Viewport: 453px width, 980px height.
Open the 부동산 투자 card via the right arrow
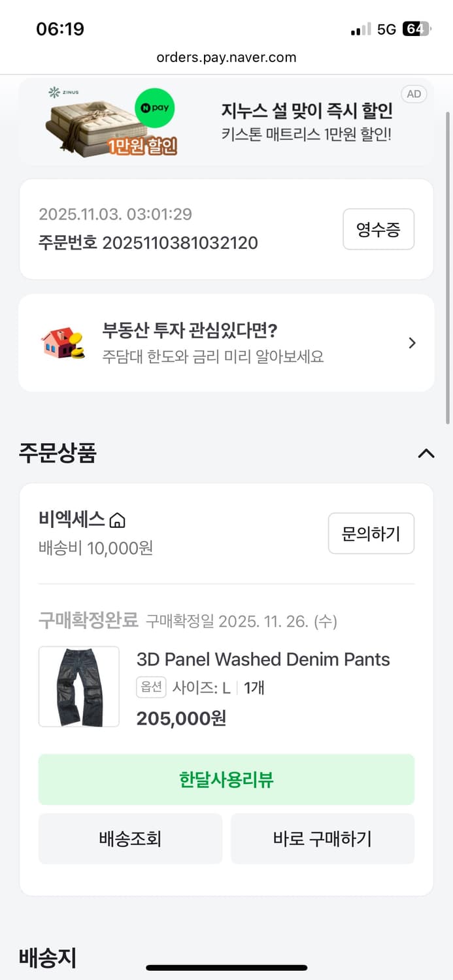412,342
